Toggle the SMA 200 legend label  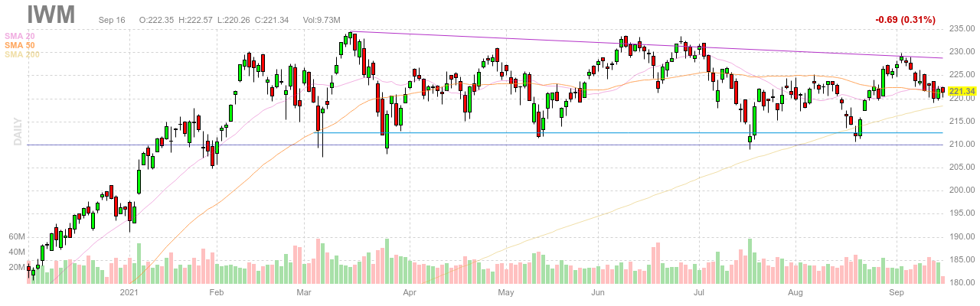[23, 54]
